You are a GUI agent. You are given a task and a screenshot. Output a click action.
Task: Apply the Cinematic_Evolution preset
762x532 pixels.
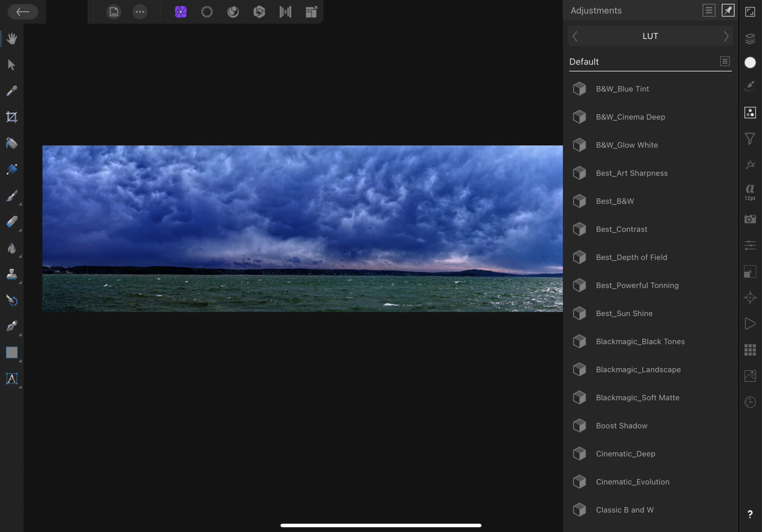coord(650,482)
